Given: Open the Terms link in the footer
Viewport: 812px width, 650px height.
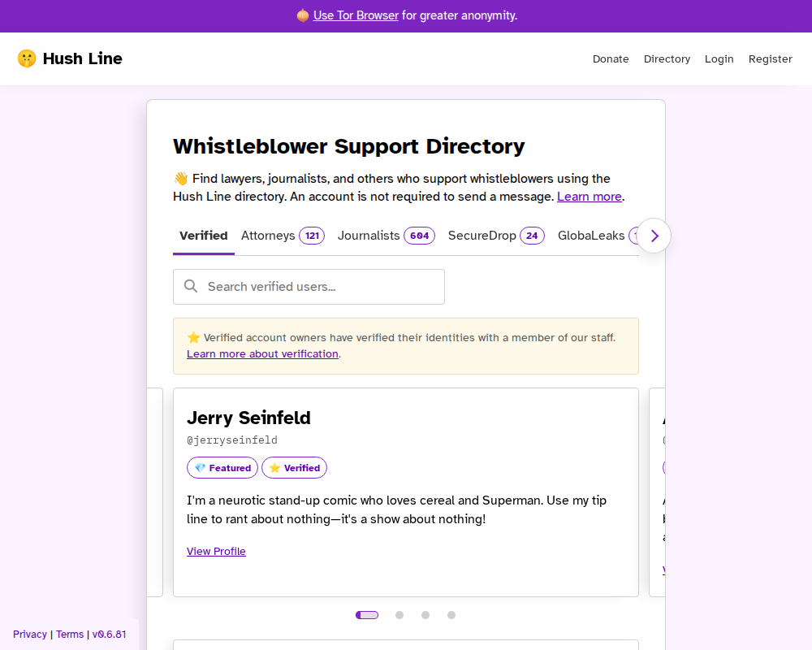Looking at the screenshot, I should (x=70, y=635).
